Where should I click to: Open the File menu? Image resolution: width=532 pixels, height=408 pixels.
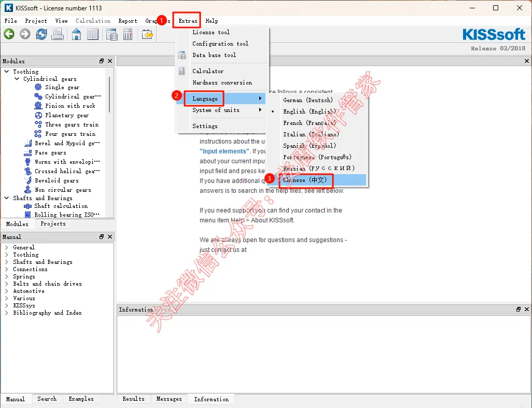[10, 21]
